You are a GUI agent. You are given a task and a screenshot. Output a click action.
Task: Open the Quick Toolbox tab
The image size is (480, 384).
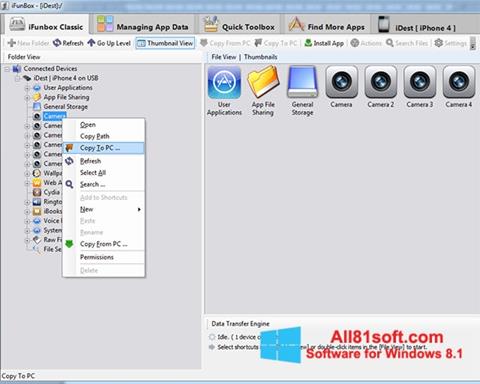pyautogui.click(x=240, y=26)
